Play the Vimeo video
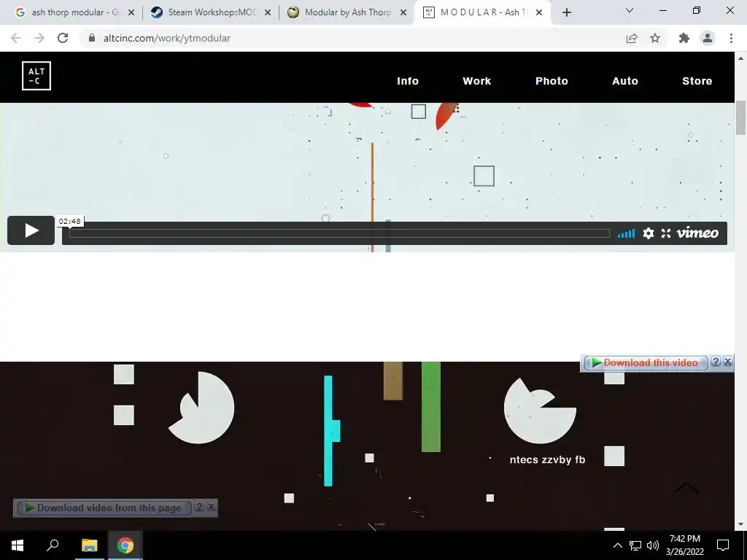The height and width of the screenshot is (560, 747). [31, 230]
